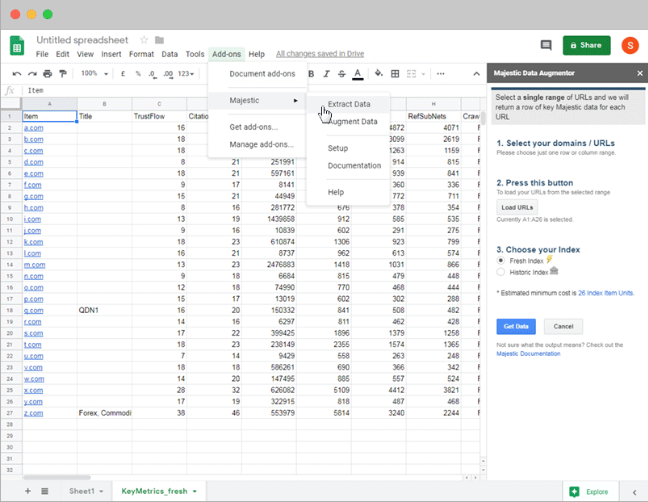Open the Edit menu
Image resolution: width=648 pixels, height=502 pixels.
click(x=62, y=54)
